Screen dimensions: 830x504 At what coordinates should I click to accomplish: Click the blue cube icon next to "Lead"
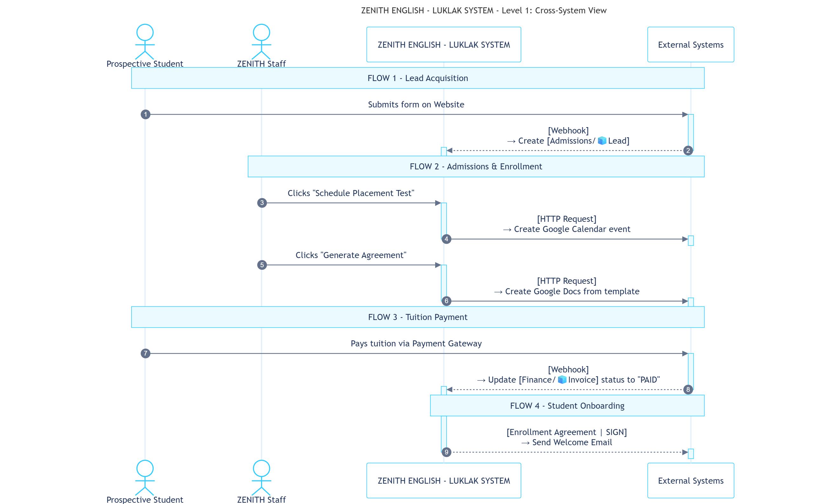click(x=602, y=140)
